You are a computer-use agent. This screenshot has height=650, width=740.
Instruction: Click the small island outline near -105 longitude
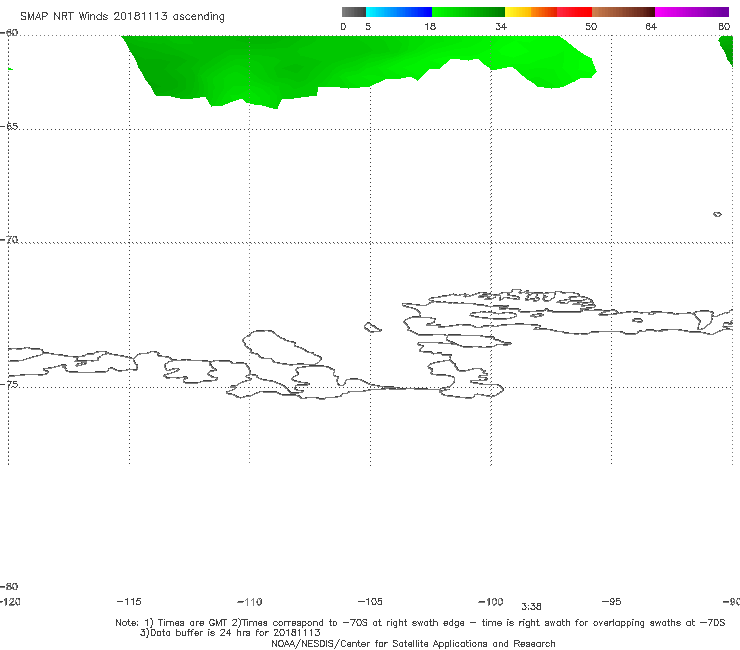(x=372, y=327)
